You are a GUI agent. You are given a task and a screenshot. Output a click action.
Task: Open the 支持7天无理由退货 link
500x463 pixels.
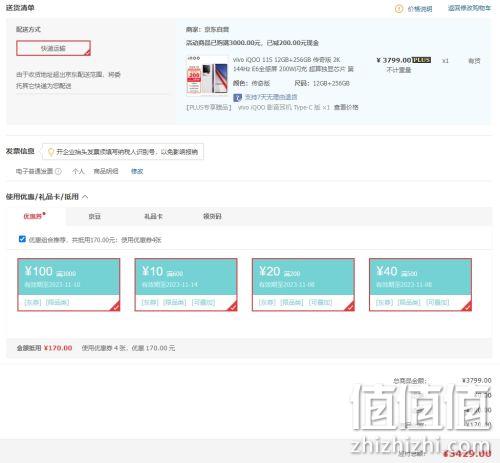(x=271, y=97)
